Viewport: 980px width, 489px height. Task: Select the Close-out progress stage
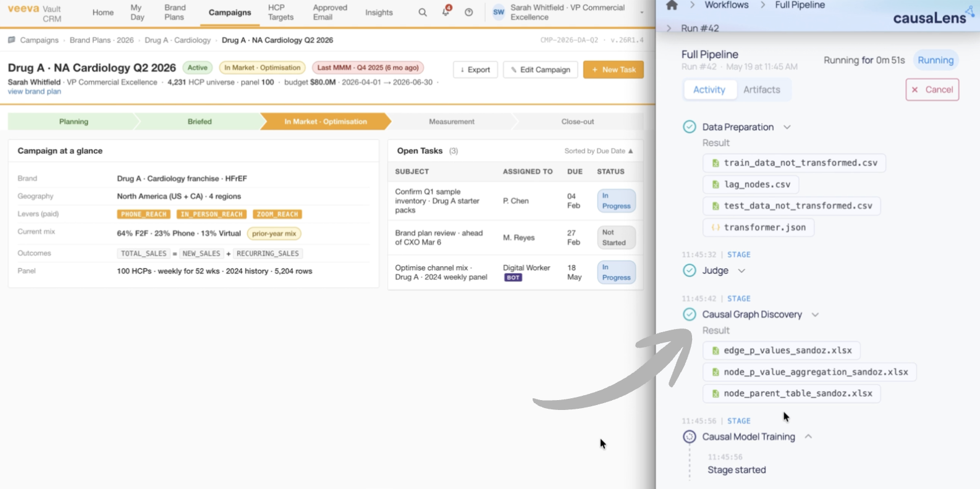click(x=578, y=122)
